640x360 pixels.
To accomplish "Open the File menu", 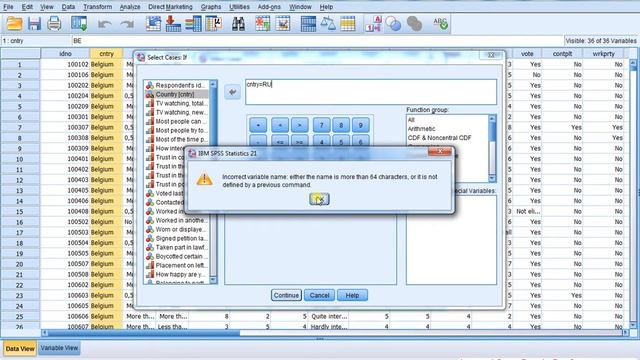I will pos(8,7).
